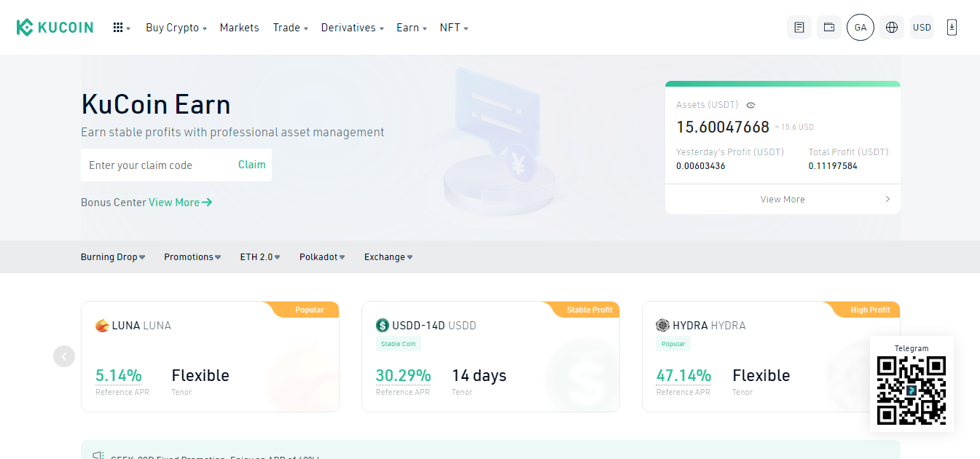The height and width of the screenshot is (459, 980).
Task: Click View More on the assets card
Action: tap(782, 198)
